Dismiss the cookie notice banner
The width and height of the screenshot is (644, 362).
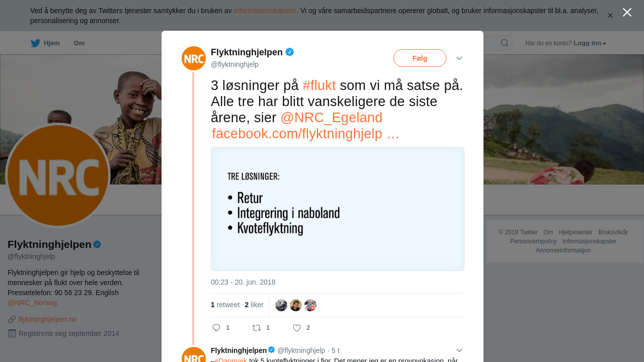(x=610, y=16)
